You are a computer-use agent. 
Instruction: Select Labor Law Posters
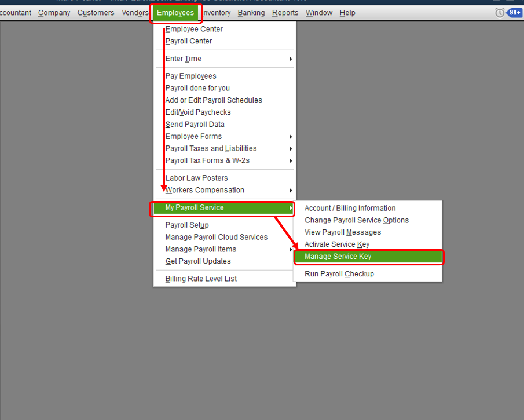(x=225, y=178)
